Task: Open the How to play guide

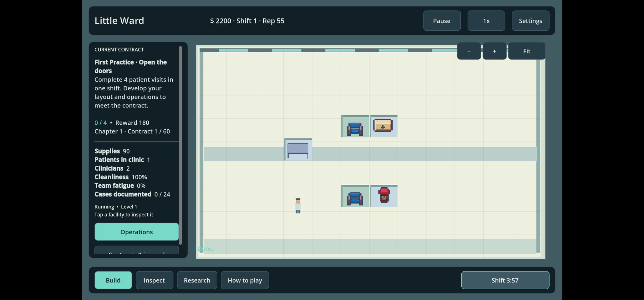Action: click(245, 280)
